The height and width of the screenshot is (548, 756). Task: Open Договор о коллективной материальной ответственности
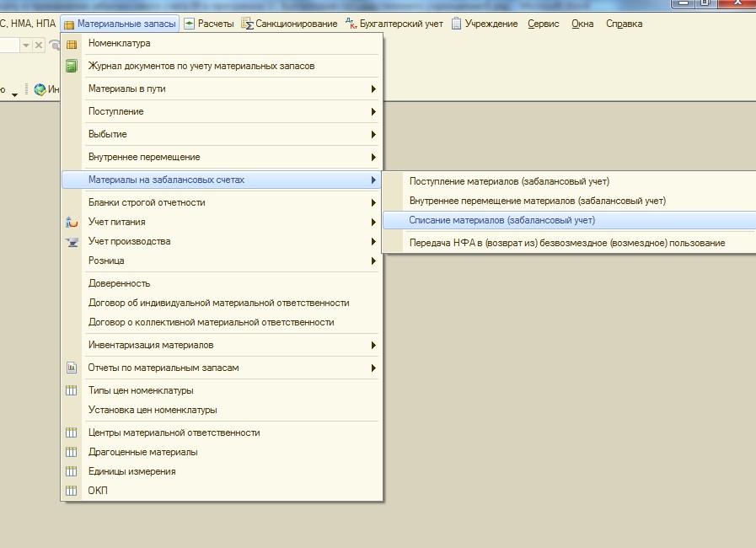click(x=211, y=323)
